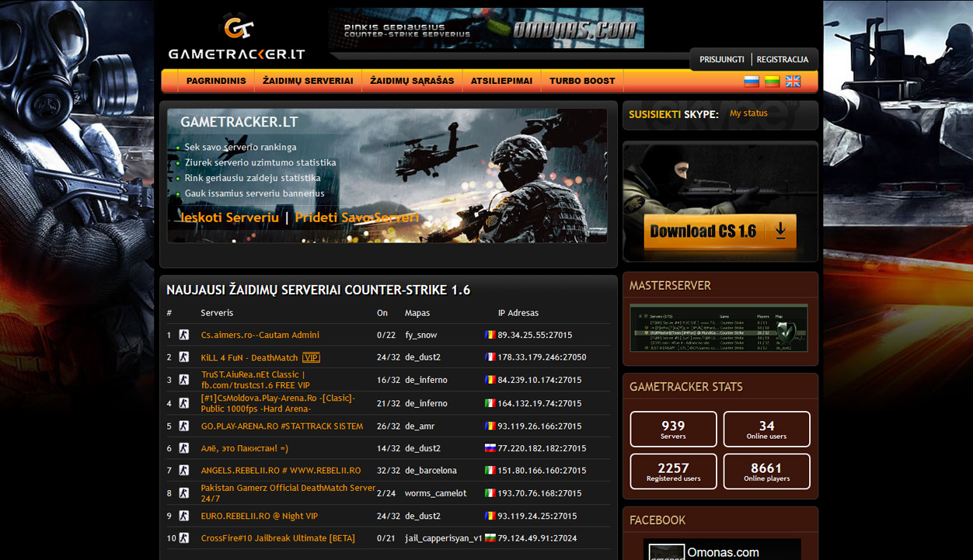Click game icon beside KiLL 4 FuN server
Viewport: 973px width, 560px height.
184,357
